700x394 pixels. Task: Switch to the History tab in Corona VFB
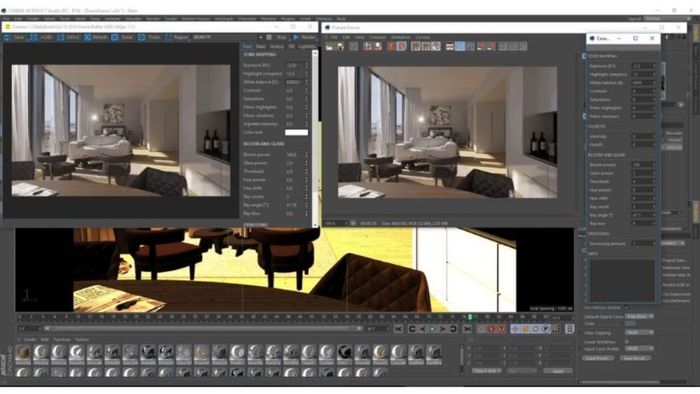click(x=277, y=46)
